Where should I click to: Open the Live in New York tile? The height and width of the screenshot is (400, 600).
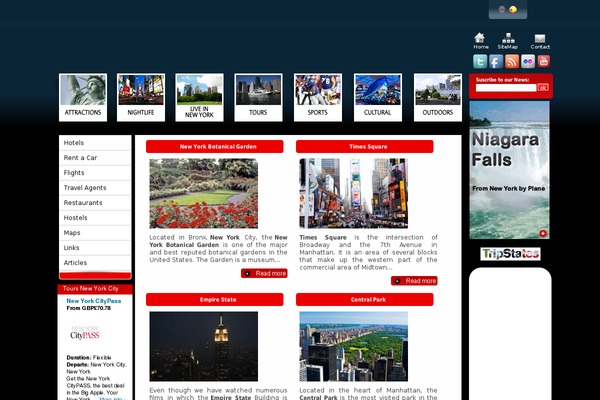(199, 98)
